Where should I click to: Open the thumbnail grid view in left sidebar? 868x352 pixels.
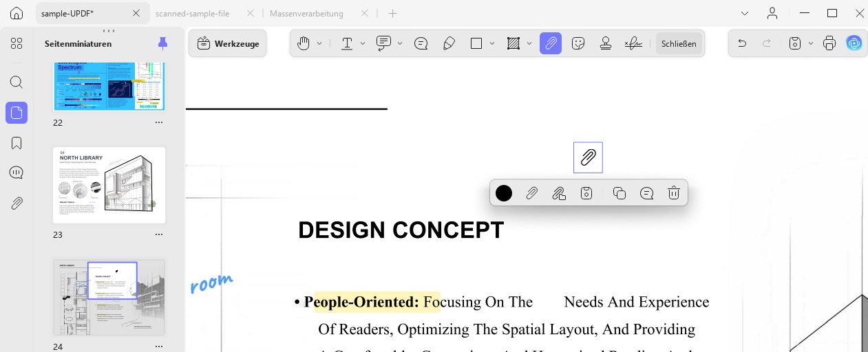point(17,44)
